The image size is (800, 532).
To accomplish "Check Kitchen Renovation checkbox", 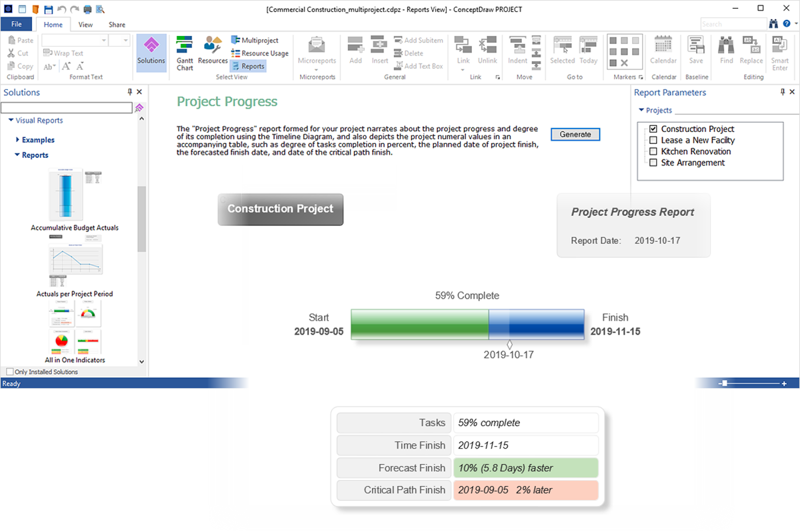I will pos(653,151).
